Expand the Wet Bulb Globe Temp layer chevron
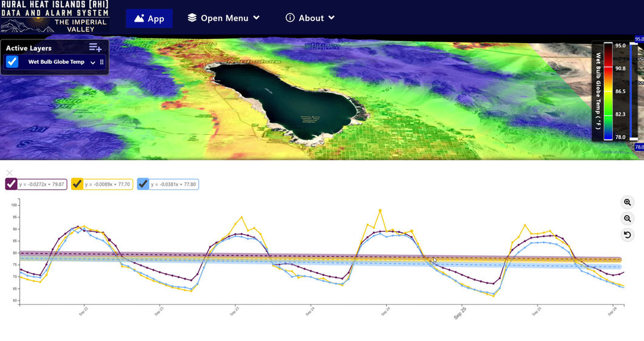Screen dimensions: 644x341 (x=93, y=62)
